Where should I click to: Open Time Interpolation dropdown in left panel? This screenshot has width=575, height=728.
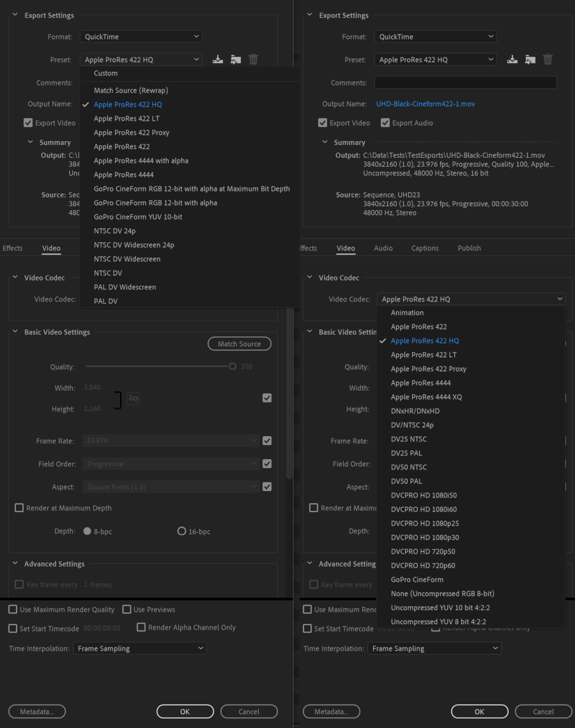pos(140,648)
